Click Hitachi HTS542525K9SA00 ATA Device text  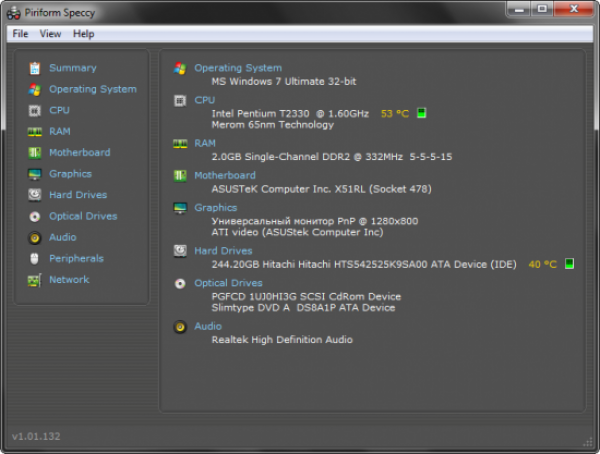364,265
